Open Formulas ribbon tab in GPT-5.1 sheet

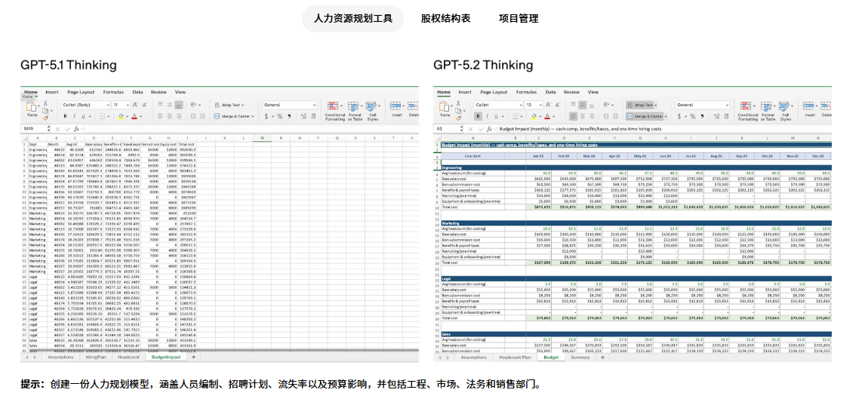click(x=113, y=92)
